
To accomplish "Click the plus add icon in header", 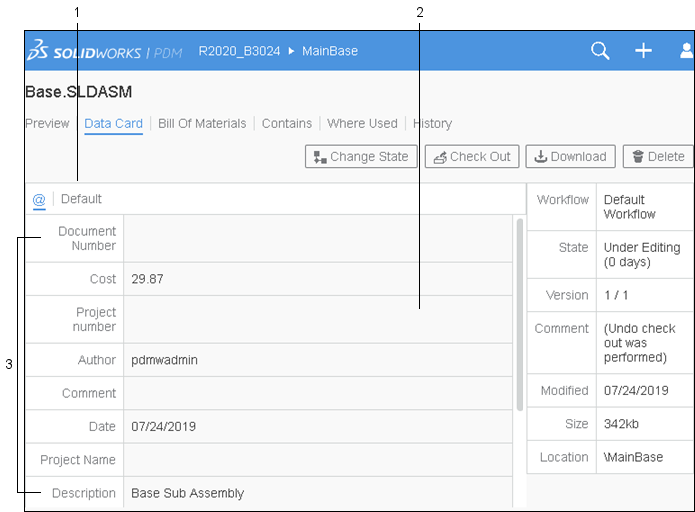I will coord(644,51).
